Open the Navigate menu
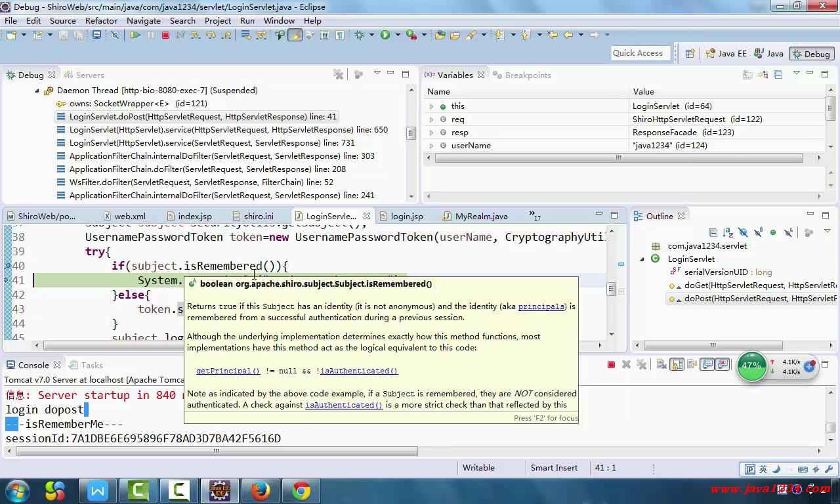Viewport: 840px width, 504px height. pyautogui.click(x=144, y=20)
